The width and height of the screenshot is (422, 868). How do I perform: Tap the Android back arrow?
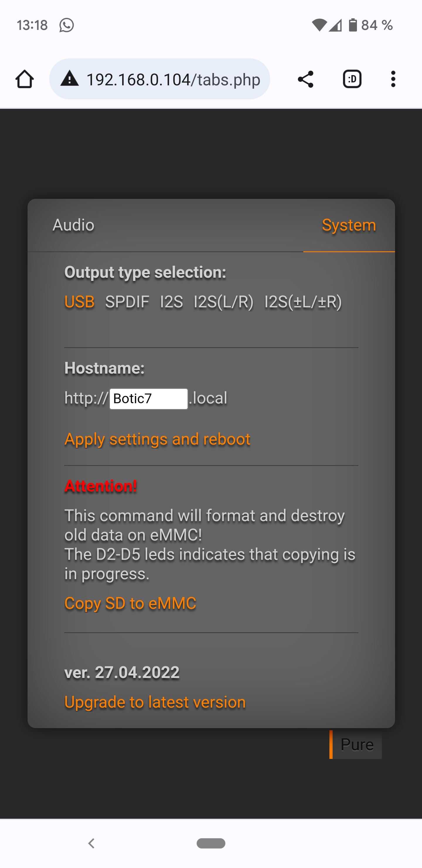point(91,843)
